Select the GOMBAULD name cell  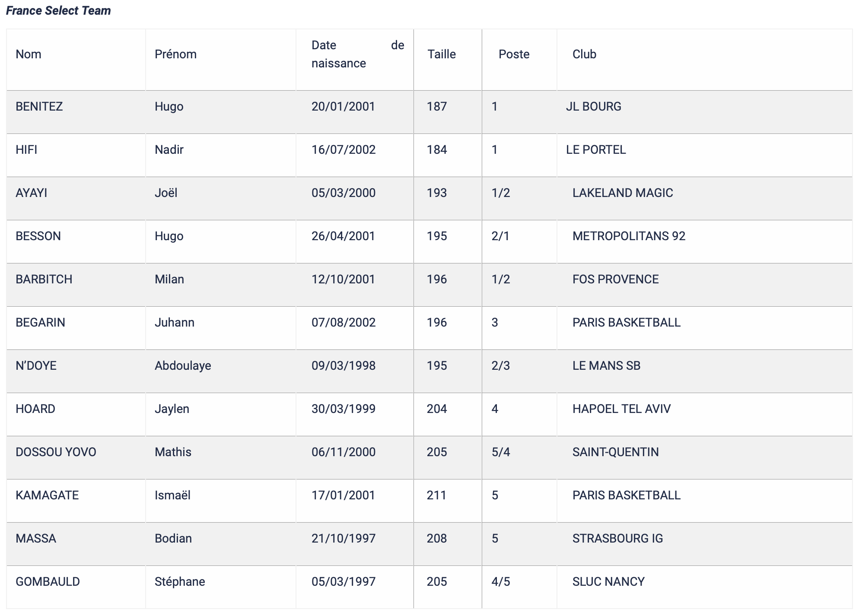[48, 582]
